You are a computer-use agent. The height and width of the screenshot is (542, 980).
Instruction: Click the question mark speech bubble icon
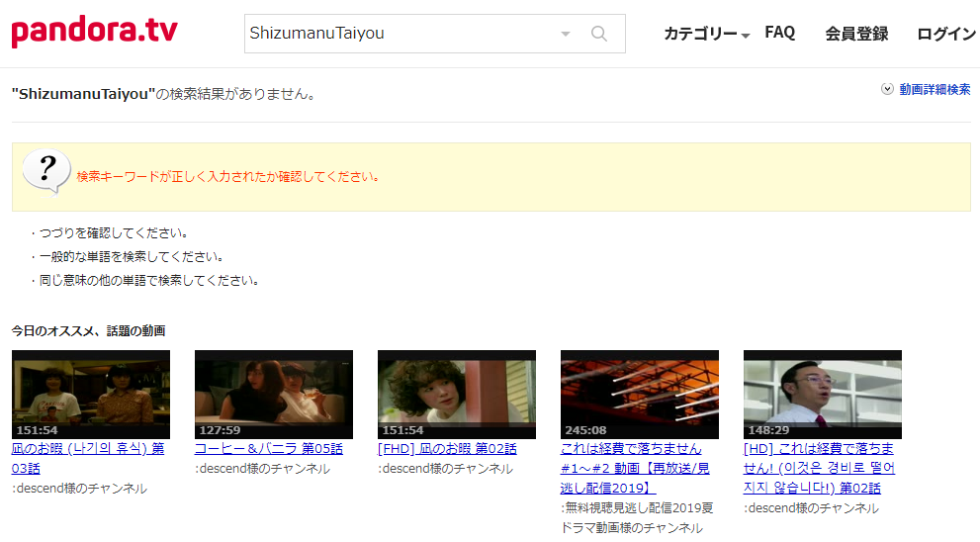coord(46,172)
